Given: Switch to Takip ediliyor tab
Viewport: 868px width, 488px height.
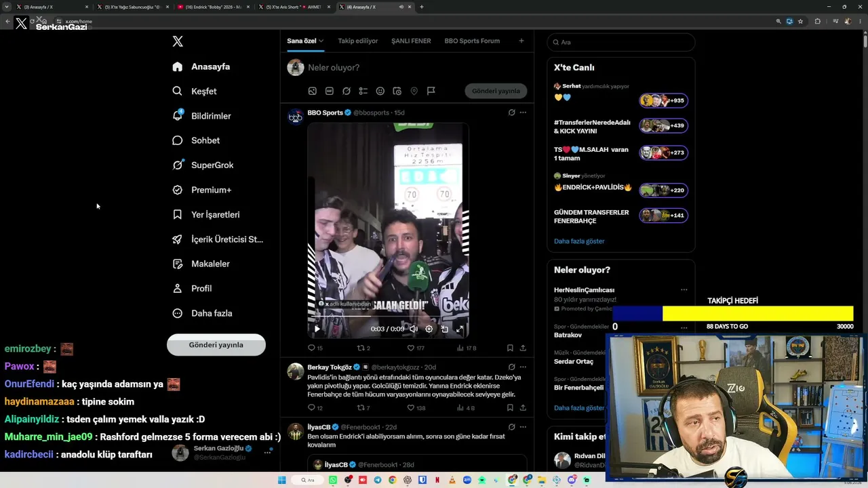Looking at the screenshot, I should [358, 41].
